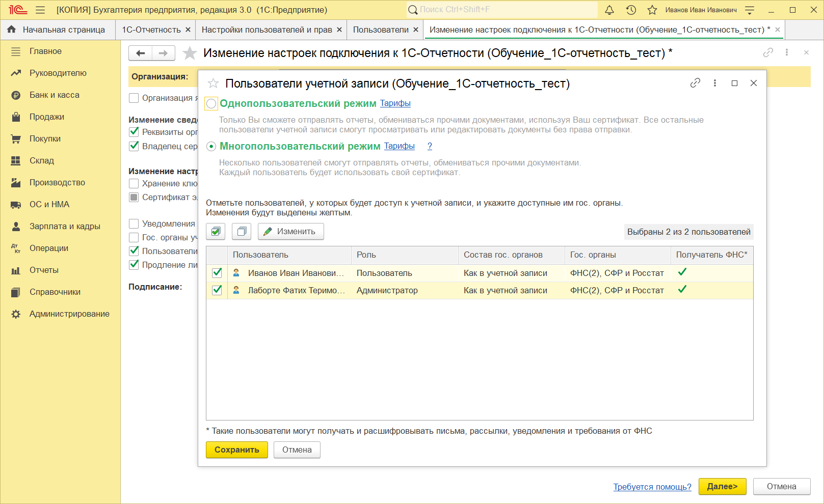Open history clock icon
824x504 pixels.
pos(631,10)
